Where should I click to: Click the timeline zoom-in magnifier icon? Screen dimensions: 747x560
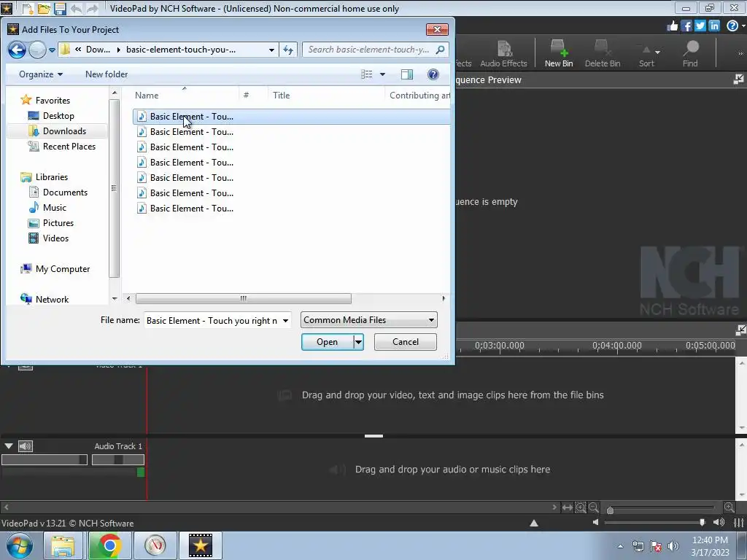click(x=729, y=507)
